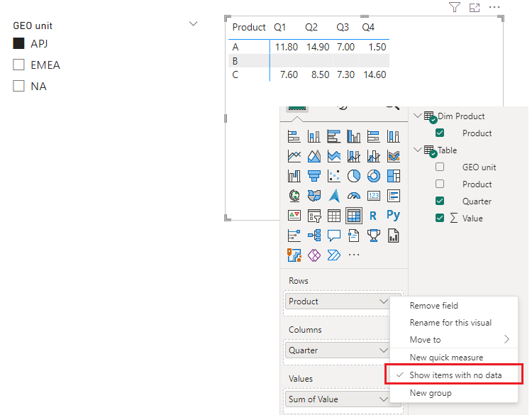Check the EMEA slicer option

pyautogui.click(x=18, y=65)
